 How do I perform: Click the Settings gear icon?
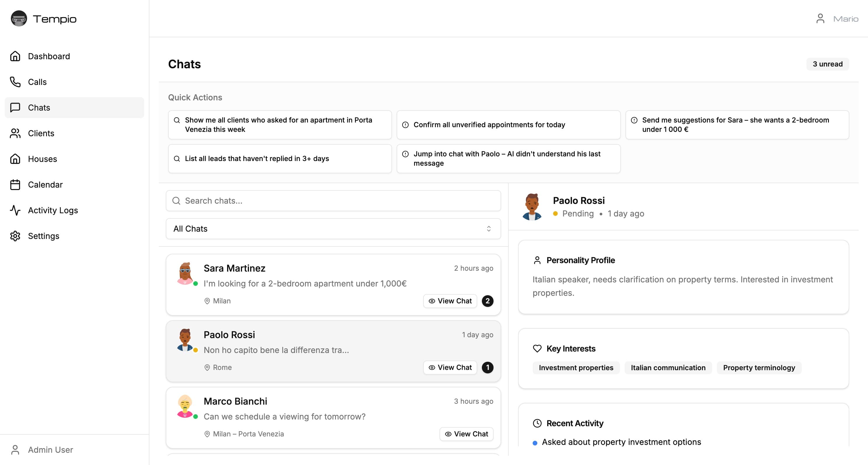[x=15, y=236]
